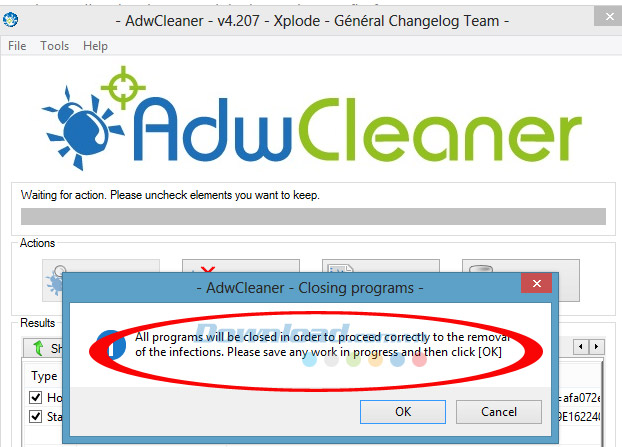The height and width of the screenshot is (447, 622).
Task: Click the blue bug in AdwCleaner logo
Action: [83, 128]
